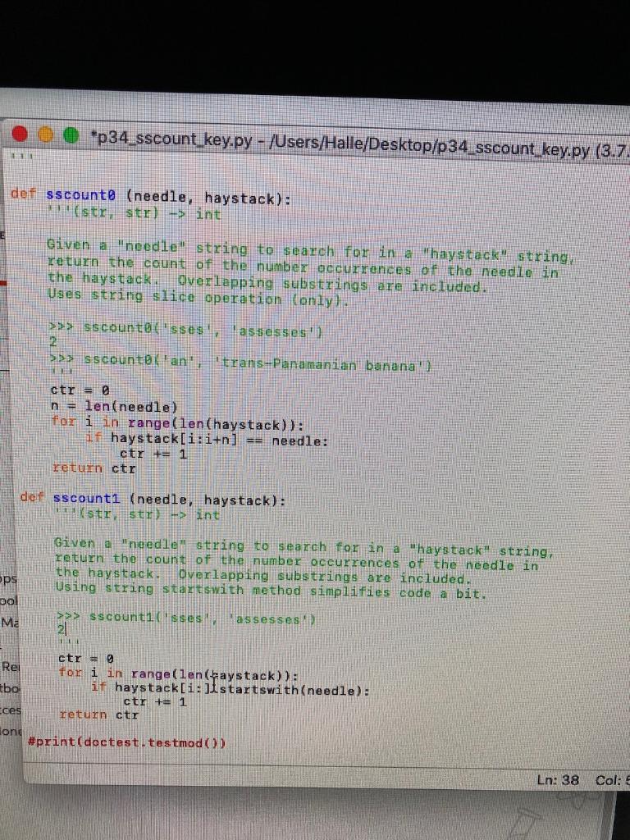Screen dimensions: 630x840
Task: Click 'ctr += 1' line in sscount0
Action: point(153,454)
